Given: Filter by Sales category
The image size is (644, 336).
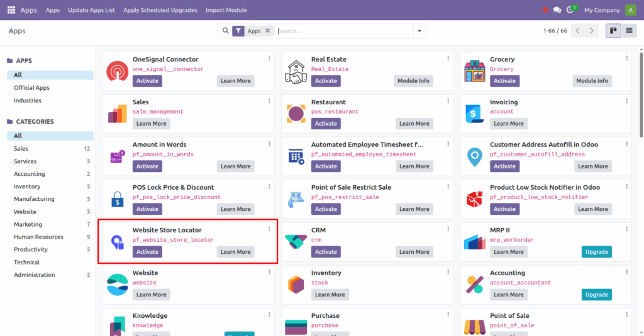Looking at the screenshot, I should click(50, 148).
